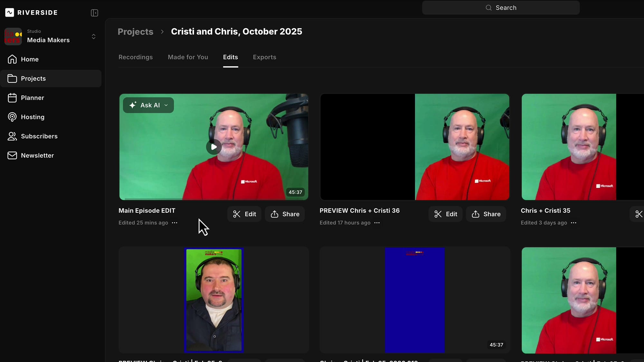Click the Search field

[x=501, y=8]
